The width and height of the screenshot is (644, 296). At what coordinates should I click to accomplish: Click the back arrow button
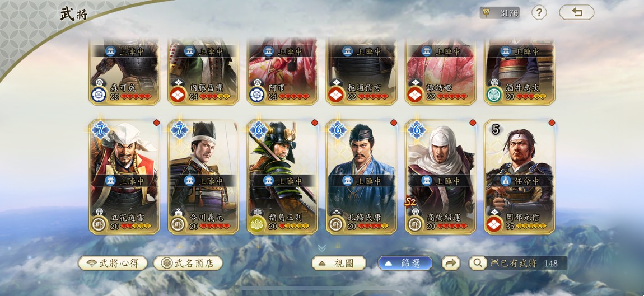(577, 12)
